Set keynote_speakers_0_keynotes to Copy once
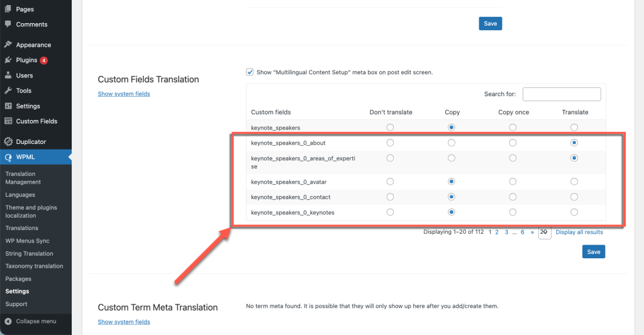The width and height of the screenshot is (644, 335). click(x=513, y=212)
